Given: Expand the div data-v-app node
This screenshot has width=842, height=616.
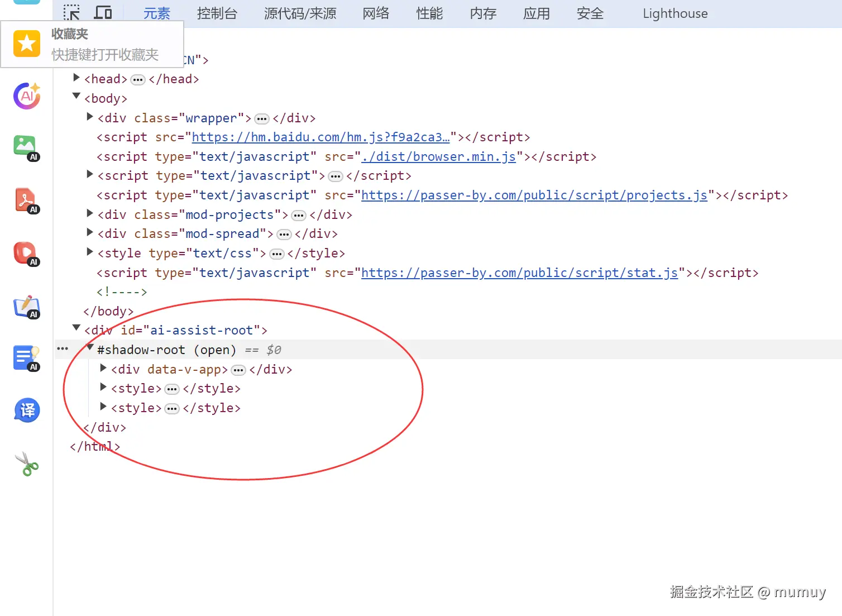Looking at the screenshot, I should pyautogui.click(x=103, y=368).
